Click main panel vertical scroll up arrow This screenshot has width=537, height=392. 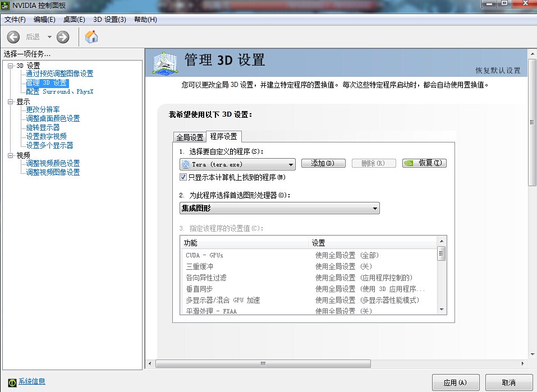coord(532,54)
